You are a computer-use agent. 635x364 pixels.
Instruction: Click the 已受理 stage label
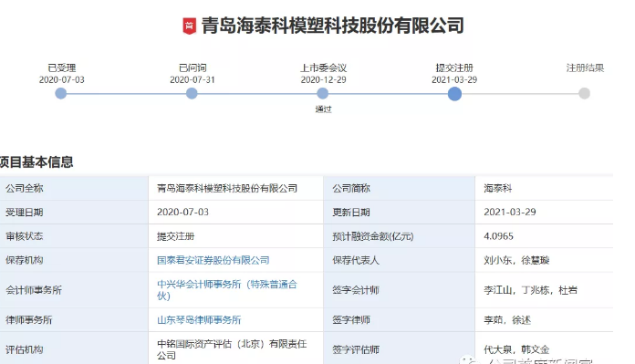pyautogui.click(x=62, y=68)
